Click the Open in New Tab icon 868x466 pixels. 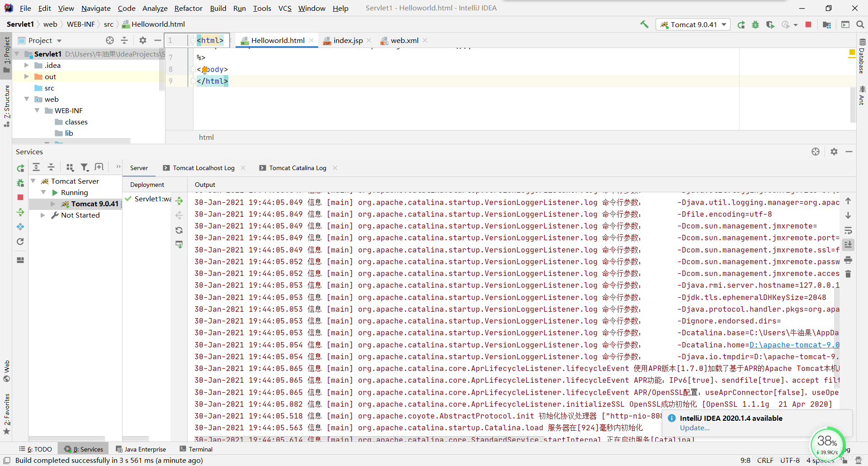[99, 167]
